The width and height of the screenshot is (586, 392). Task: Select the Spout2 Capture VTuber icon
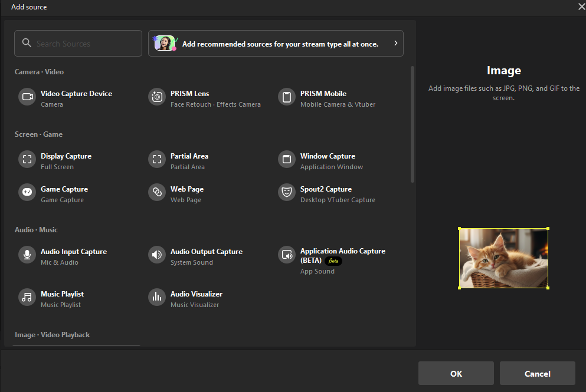point(287,193)
